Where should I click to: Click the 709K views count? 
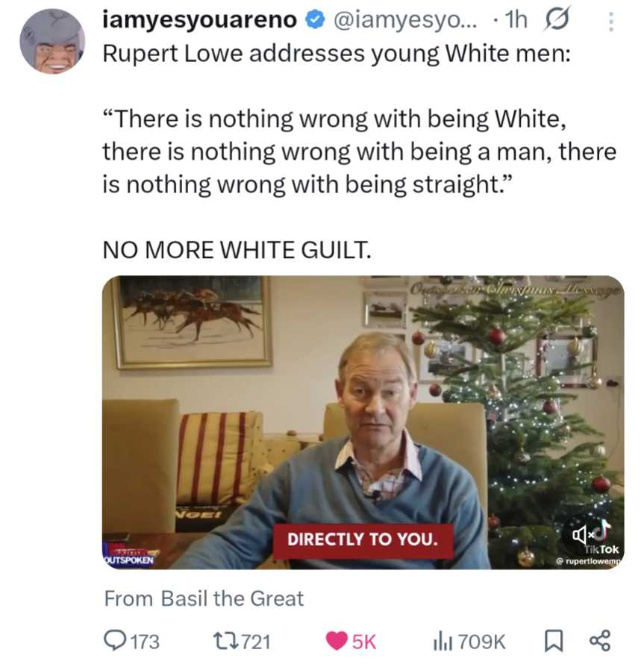click(482, 642)
